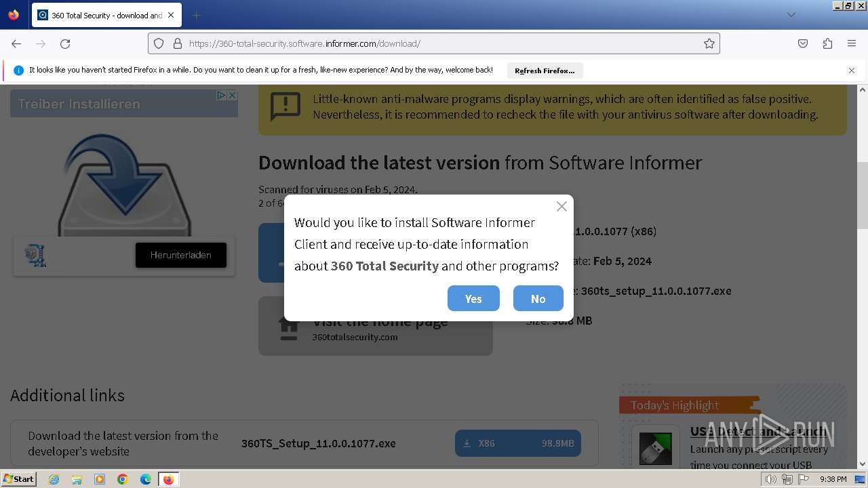Click the warning message icon

coord(285,107)
